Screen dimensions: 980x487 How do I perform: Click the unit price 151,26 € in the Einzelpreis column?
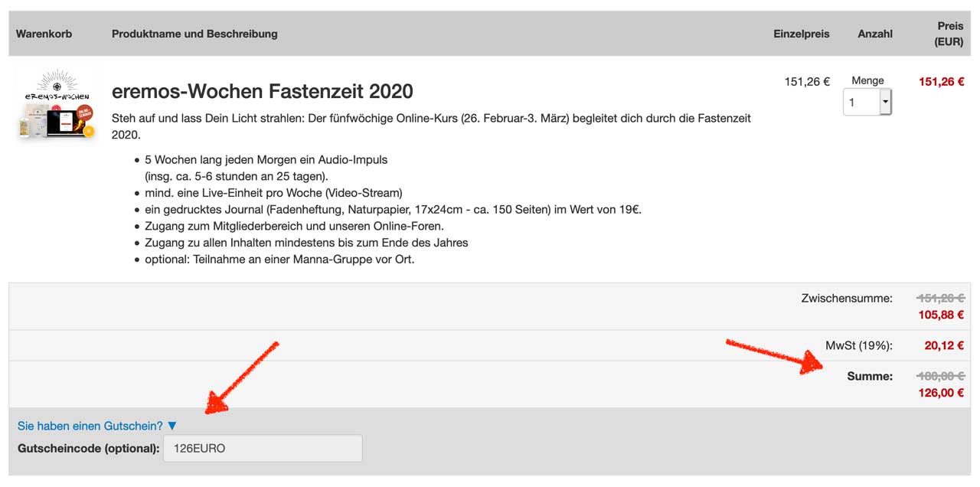click(x=807, y=81)
